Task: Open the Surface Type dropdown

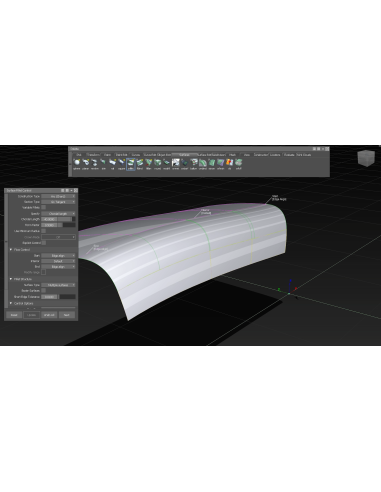Action: point(58,285)
